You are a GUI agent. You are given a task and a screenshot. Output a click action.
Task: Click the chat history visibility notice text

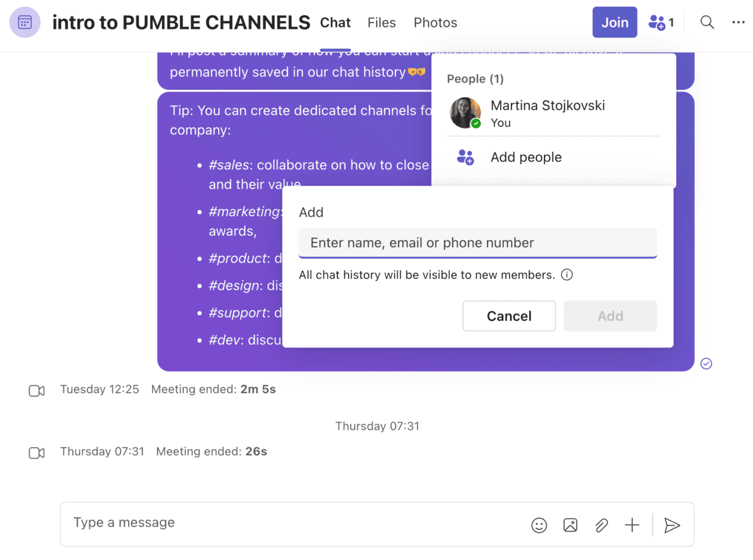[x=427, y=275]
